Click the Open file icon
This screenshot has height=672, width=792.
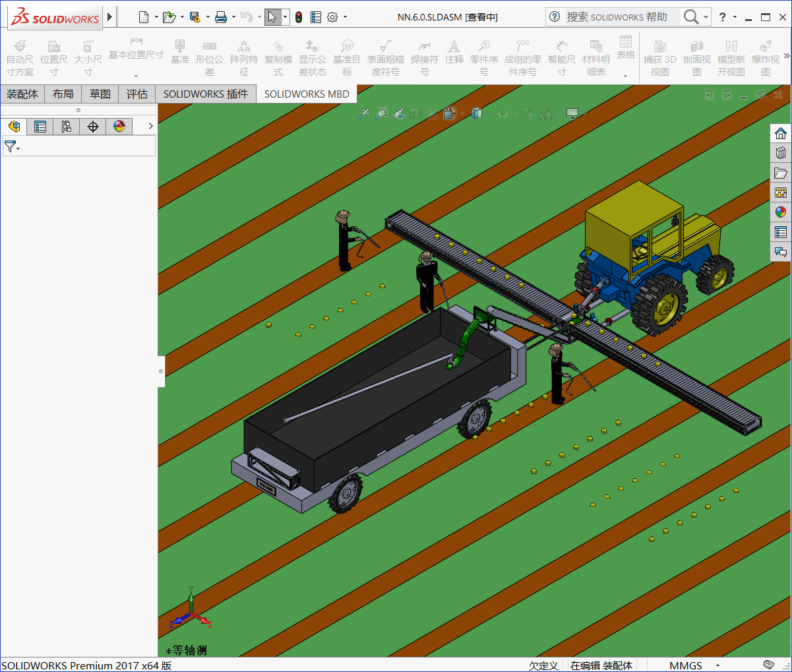(169, 17)
